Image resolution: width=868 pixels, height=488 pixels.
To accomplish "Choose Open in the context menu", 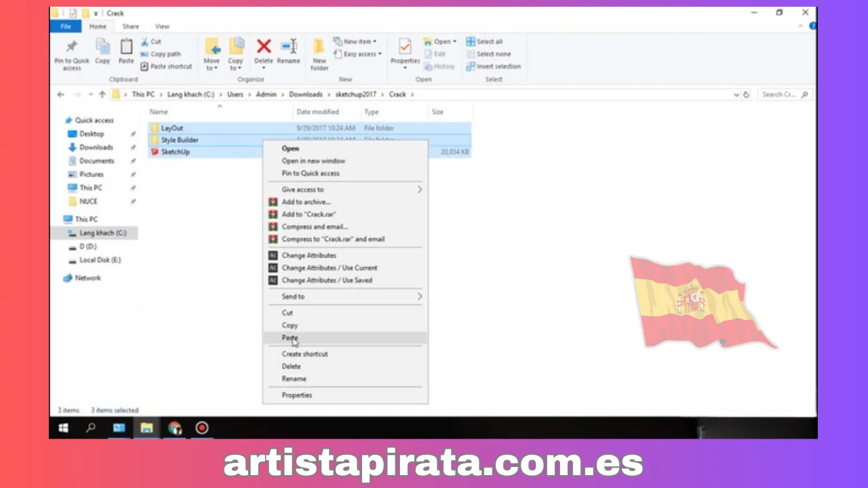I will (x=345, y=148).
